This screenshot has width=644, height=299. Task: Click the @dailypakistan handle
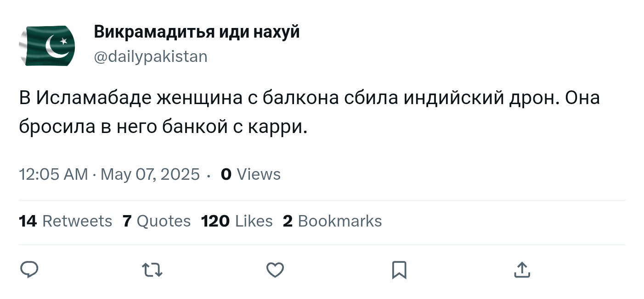[x=151, y=57]
